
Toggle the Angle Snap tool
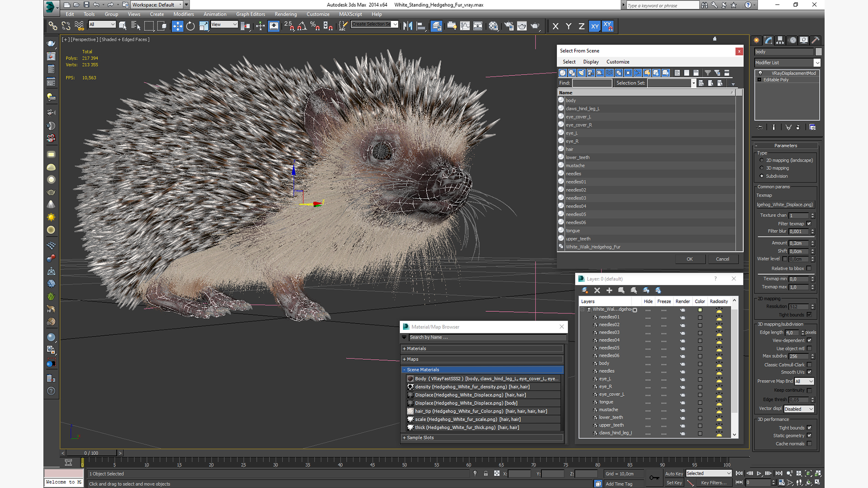pos(302,26)
